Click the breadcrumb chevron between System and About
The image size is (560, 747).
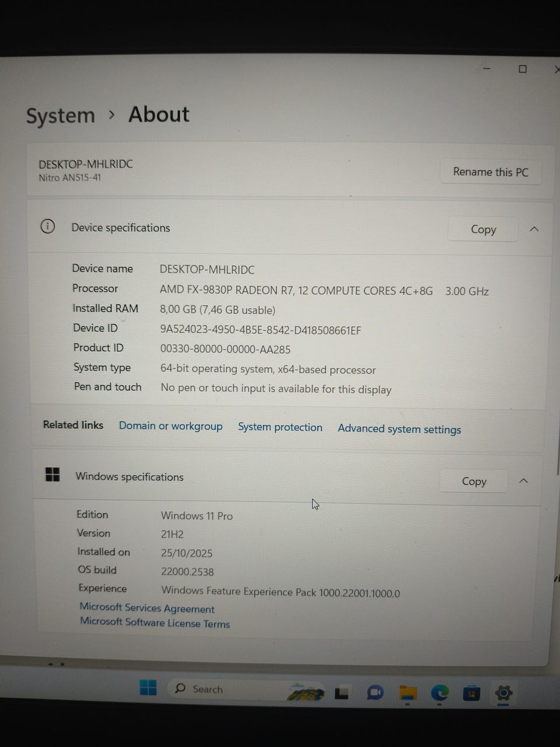tap(112, 115)
